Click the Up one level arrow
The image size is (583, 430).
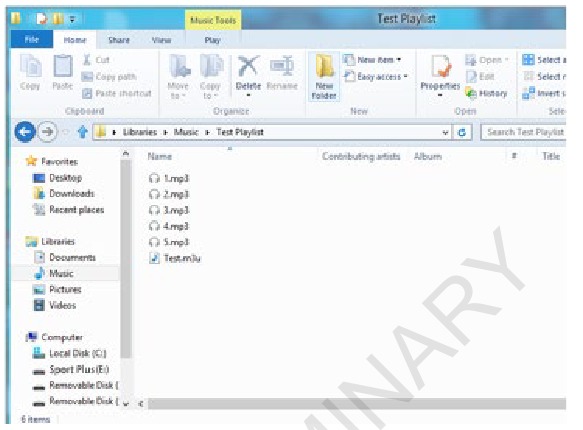[x=83, y=132]
